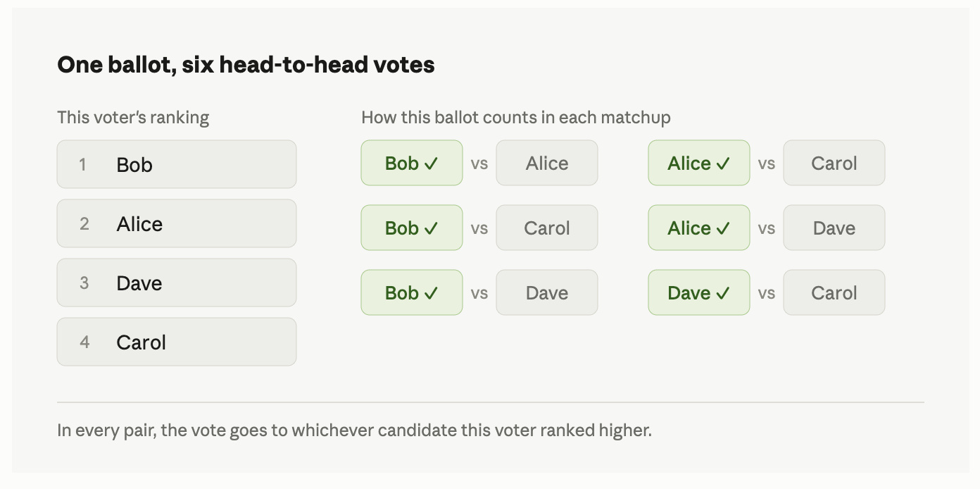Choose the Carol chip opposite Alice

834,163
